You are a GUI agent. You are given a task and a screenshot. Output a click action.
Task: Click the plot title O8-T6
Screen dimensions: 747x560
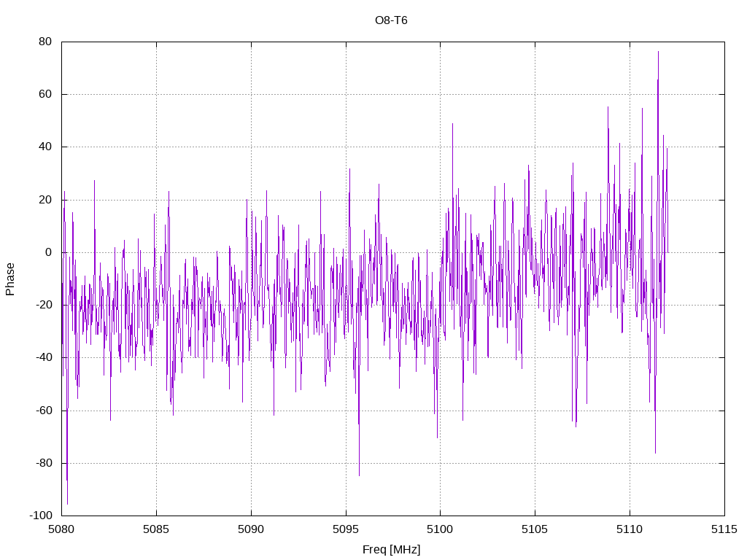tap(391, 20)
